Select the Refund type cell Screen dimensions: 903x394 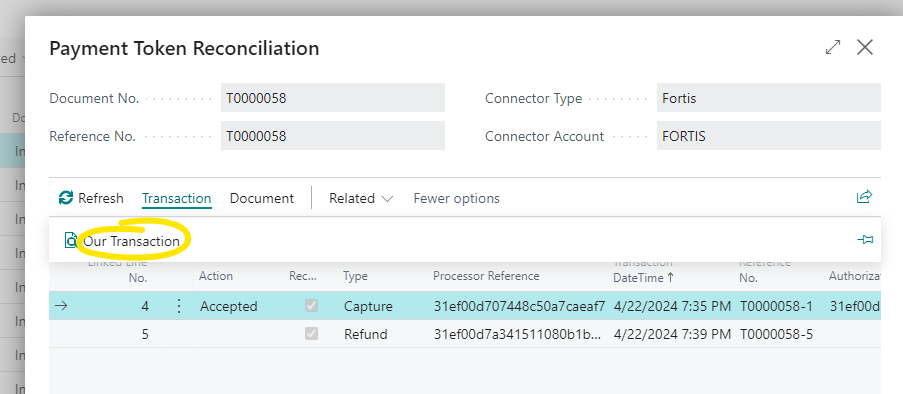366,334
